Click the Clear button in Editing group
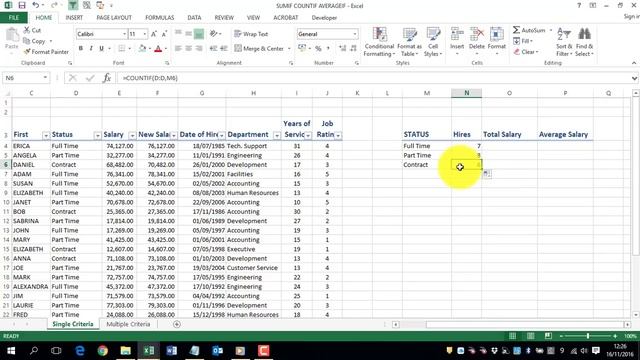The width and height of the screenshot is (640, 360). pyautogui.click(x=527, y=52)
